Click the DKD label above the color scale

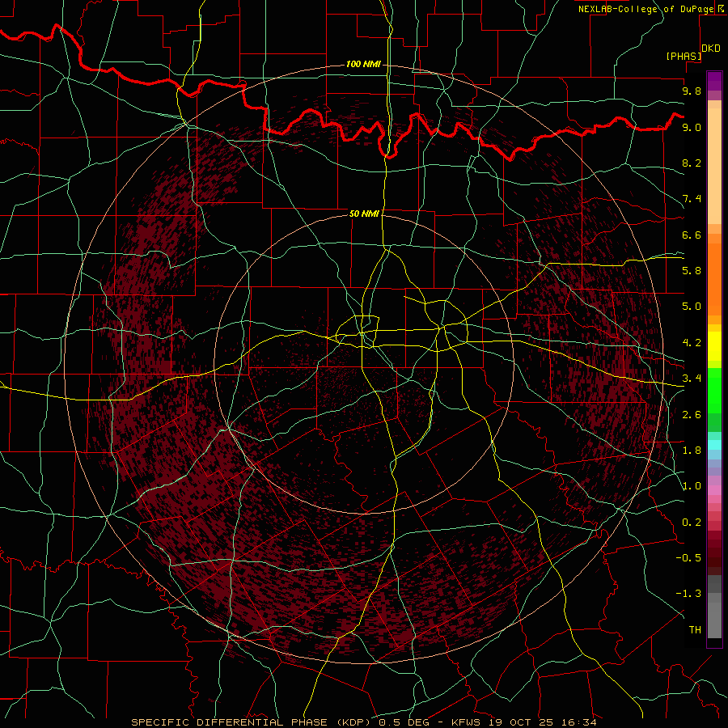[x=711, y=49]
